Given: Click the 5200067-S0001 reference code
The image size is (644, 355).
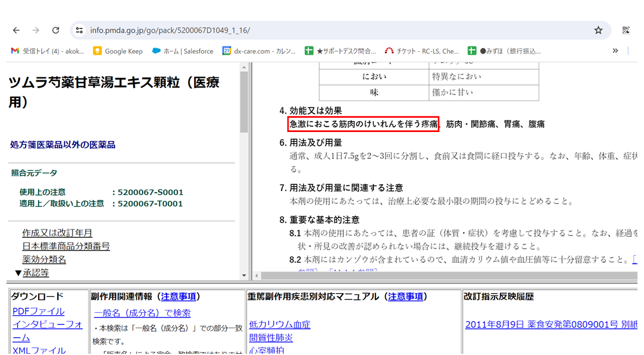Looking at the screenshot, I should coord(151,193).
